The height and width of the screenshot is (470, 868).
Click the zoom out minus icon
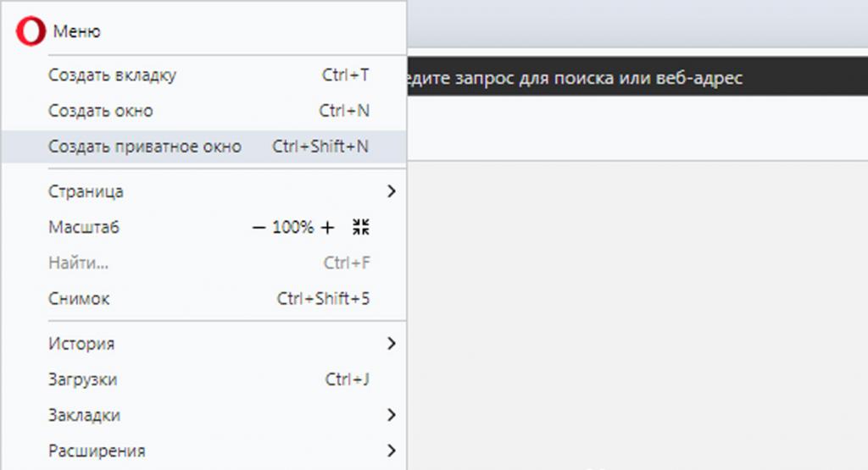(259, 227)
